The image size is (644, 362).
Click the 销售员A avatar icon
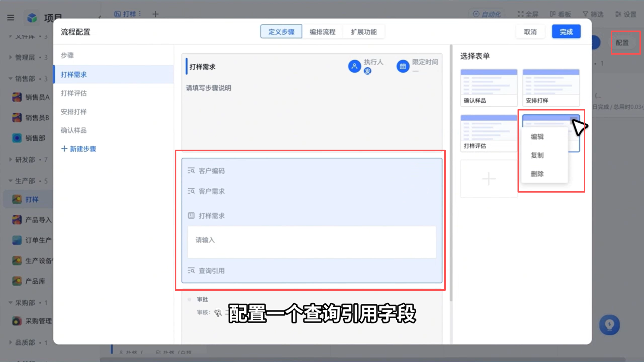pyautogui.click(x=17, y=97)
